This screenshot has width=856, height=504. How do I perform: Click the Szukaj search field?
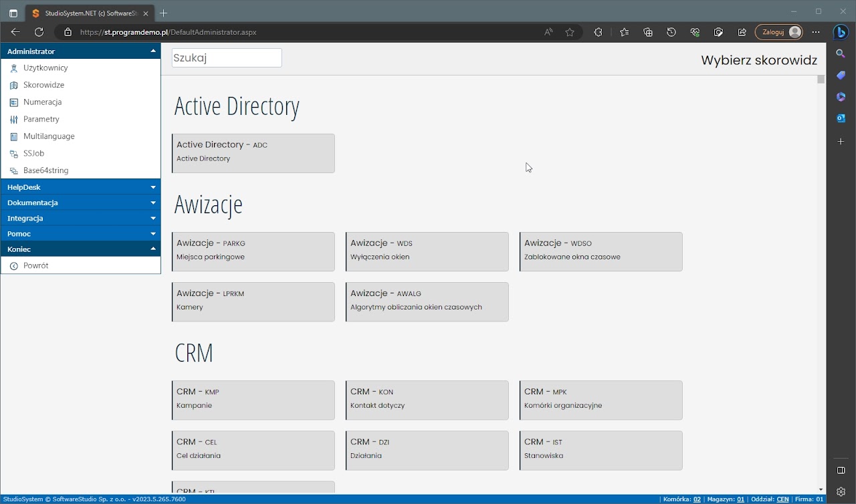pos(227,57)
